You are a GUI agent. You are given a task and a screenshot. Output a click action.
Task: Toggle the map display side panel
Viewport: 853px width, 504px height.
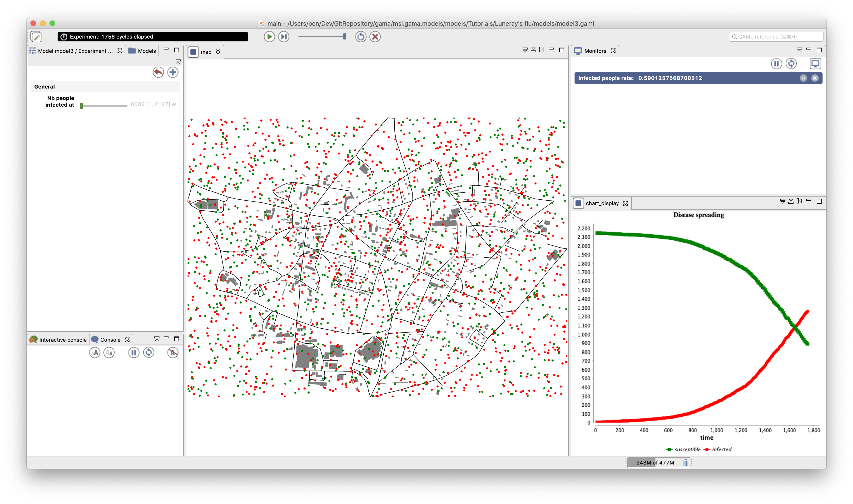pos(542,50)
